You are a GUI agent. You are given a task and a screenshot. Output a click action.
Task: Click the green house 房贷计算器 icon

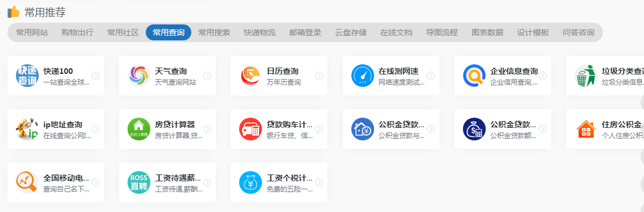(139, 129)
